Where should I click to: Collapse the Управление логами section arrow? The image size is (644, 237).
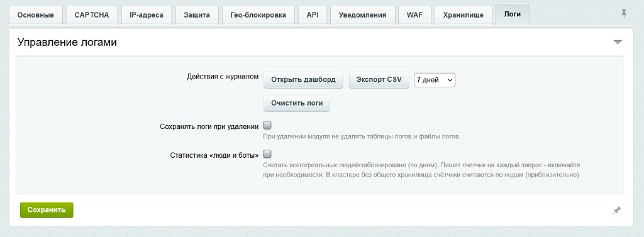pos(618,42)
